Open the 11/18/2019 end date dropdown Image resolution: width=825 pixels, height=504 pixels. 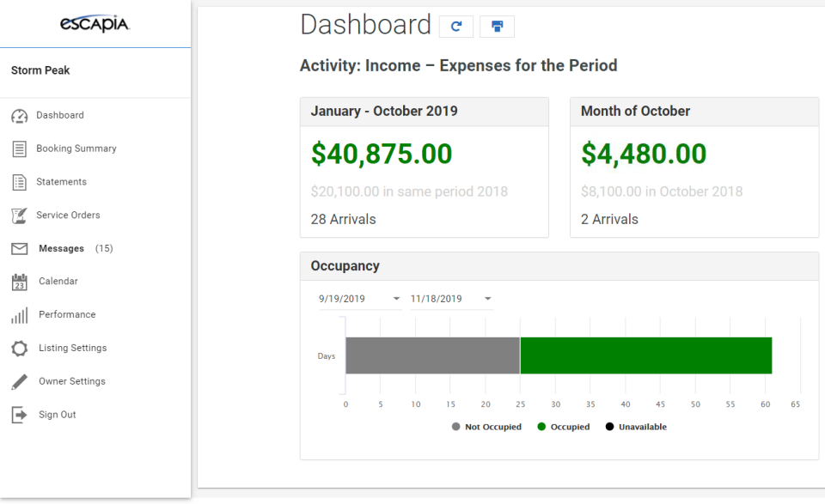[x=487, y=299]
